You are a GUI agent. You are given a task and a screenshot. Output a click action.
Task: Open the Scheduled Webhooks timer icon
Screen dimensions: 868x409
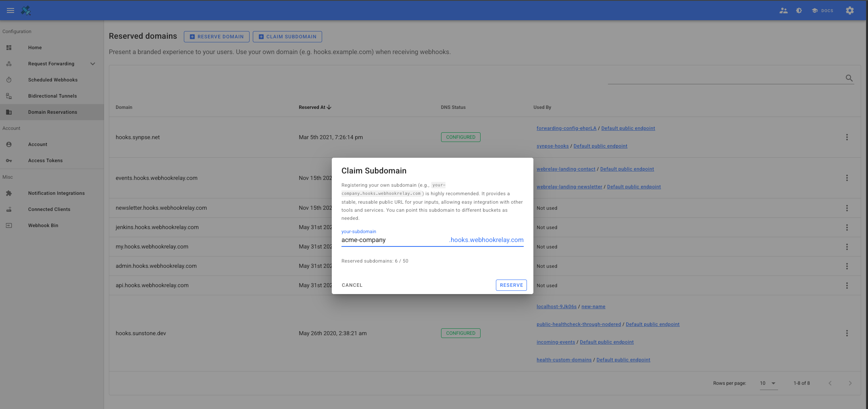click(x=9, y=79)
